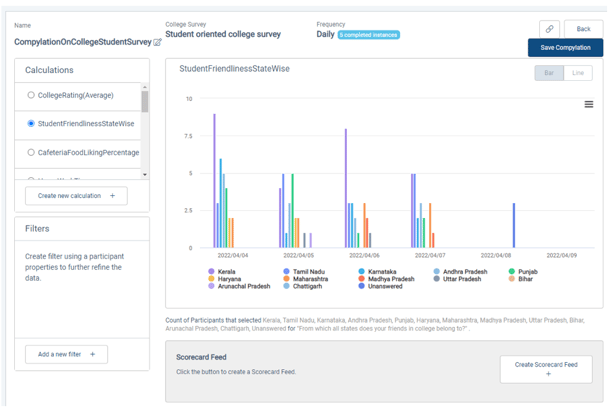This screenshot has height=410, width=611.
Task: Hide the Karnataka legend series
Action: tap(380, 271)
